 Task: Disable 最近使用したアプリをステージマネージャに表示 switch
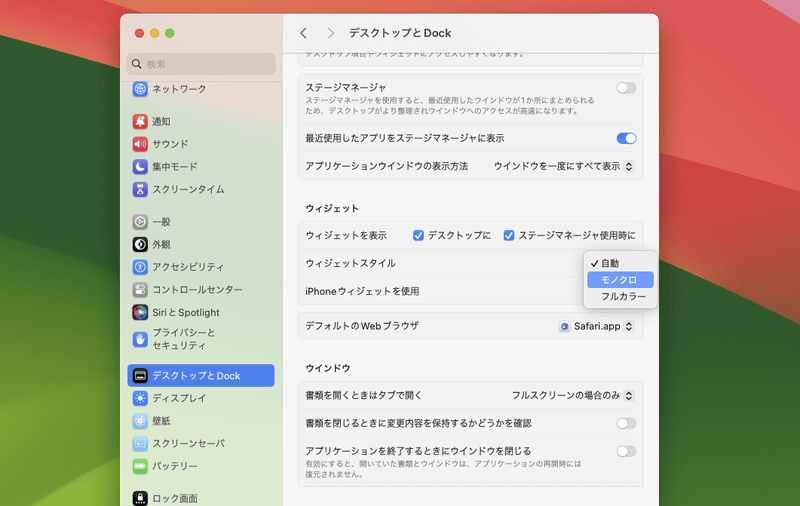point(626,138)
